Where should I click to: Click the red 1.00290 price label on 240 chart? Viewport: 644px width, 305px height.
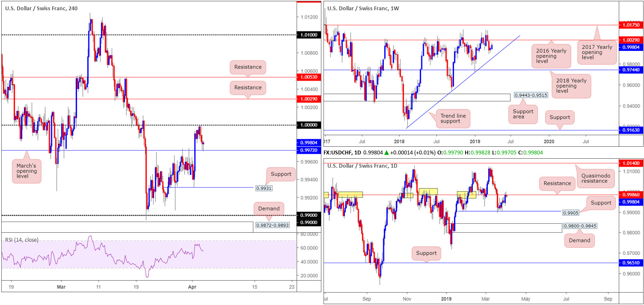[x=309, y=99]
